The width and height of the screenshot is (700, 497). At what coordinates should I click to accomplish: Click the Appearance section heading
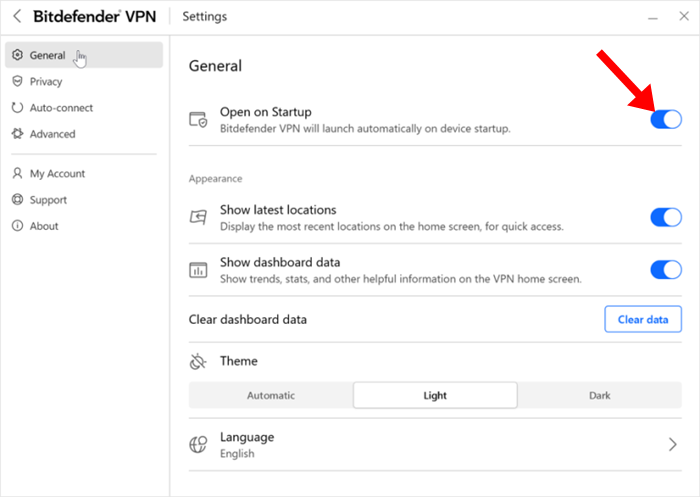(x=215, y=179)
